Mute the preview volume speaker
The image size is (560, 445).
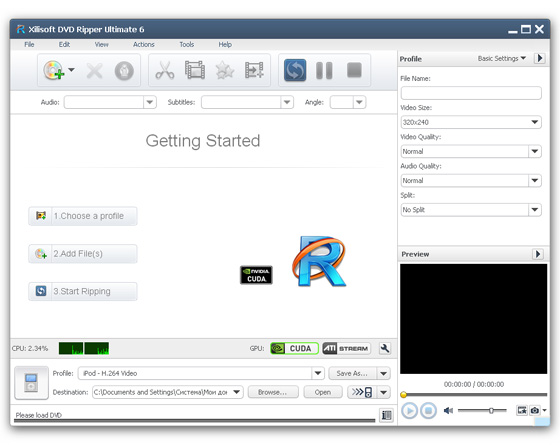pos(448,411)
